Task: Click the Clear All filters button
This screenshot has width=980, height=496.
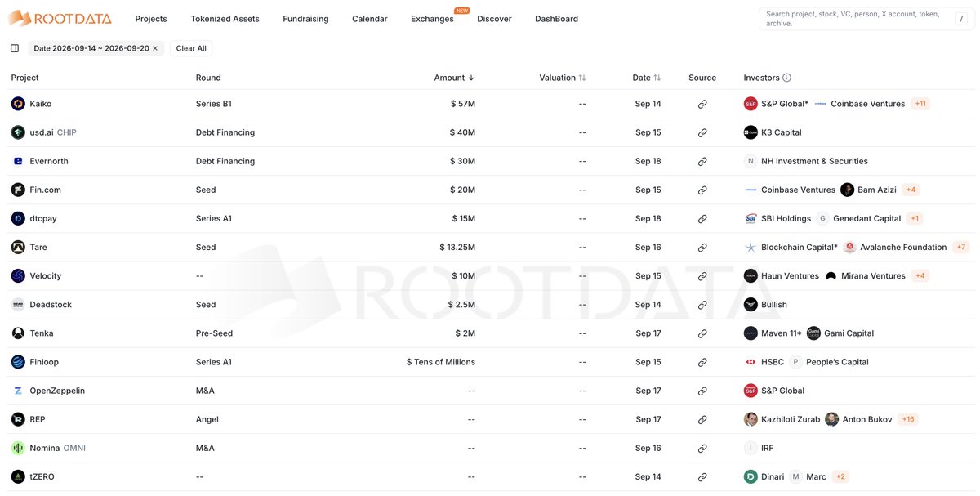Action: 191,48
